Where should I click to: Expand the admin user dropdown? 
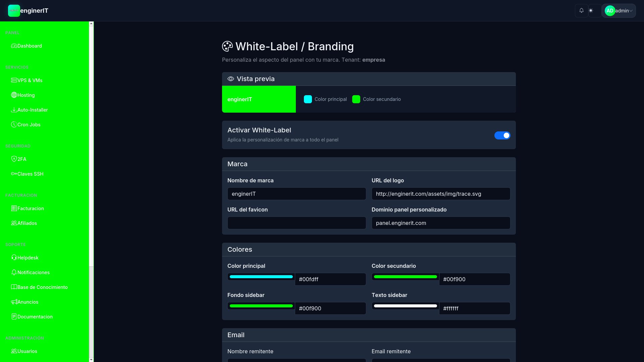point(619,11)
